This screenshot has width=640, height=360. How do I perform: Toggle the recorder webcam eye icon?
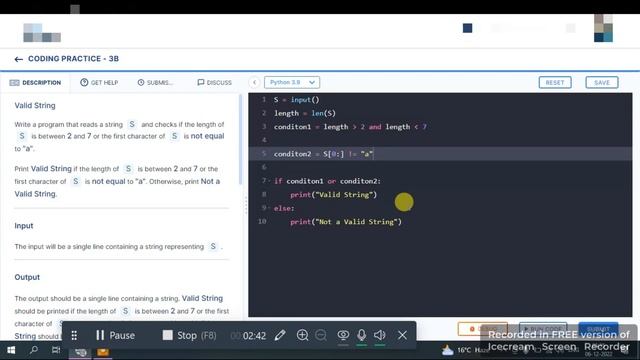click(343, 336)
